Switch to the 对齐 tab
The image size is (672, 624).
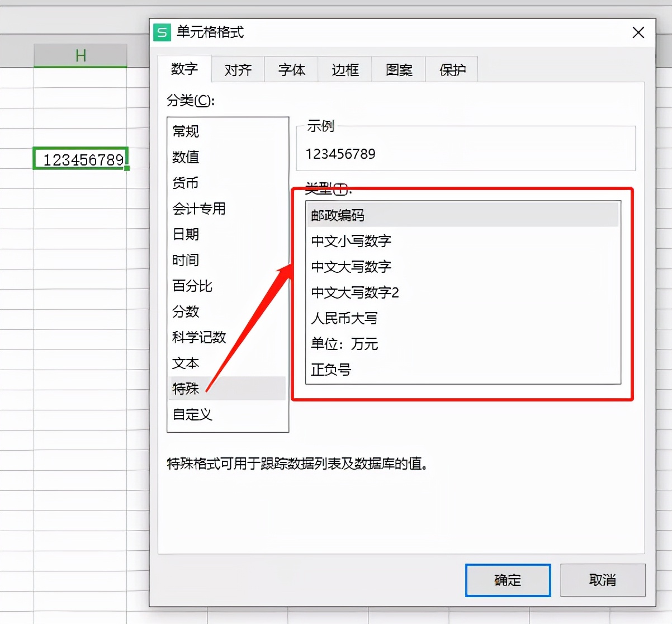click(237, 69)
